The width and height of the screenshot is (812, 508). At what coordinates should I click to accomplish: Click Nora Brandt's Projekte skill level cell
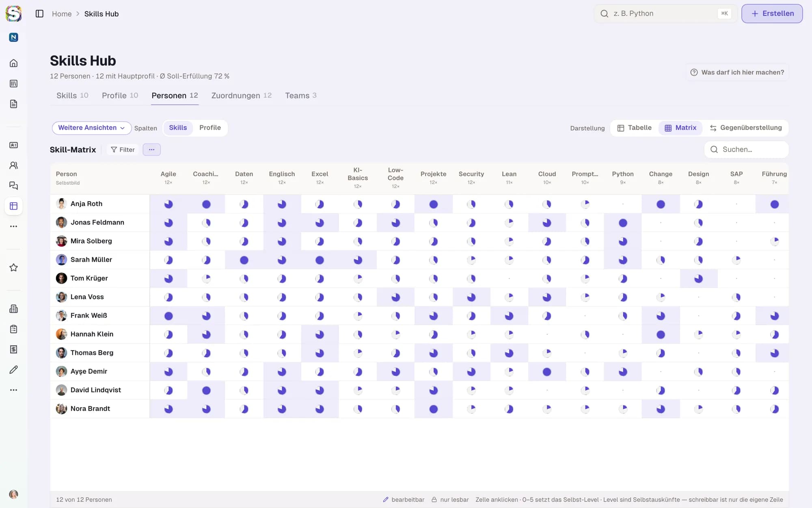tap(434, 409)
